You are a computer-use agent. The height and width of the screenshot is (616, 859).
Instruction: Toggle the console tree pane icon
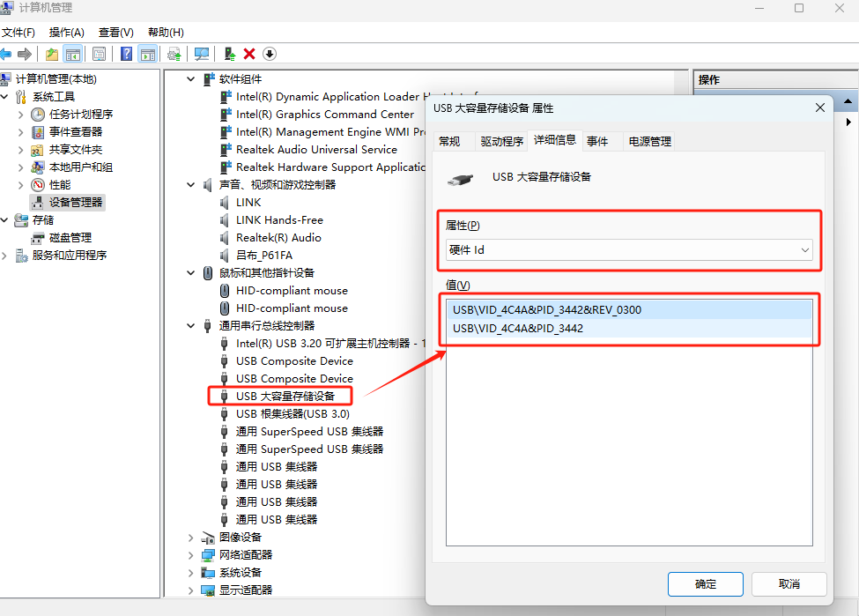point(73,54)
